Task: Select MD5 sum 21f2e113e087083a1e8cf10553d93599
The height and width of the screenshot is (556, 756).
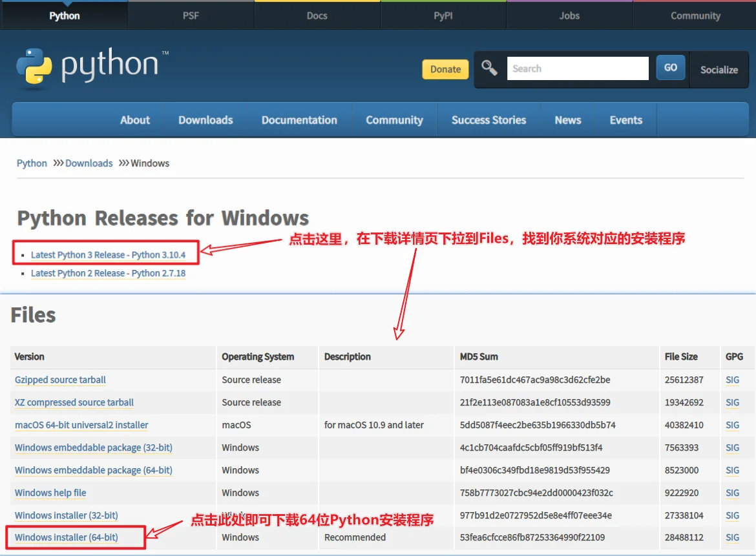Action: click(x=535, y=402)
